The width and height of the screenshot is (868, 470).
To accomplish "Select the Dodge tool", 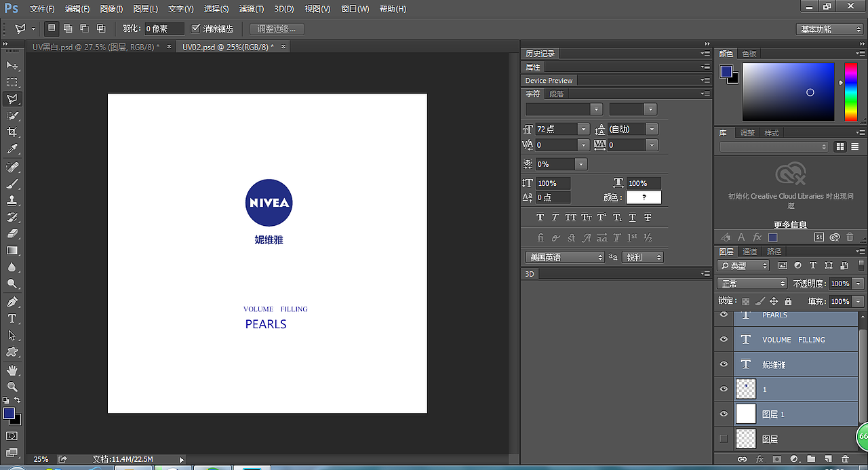I will (12, 285).
